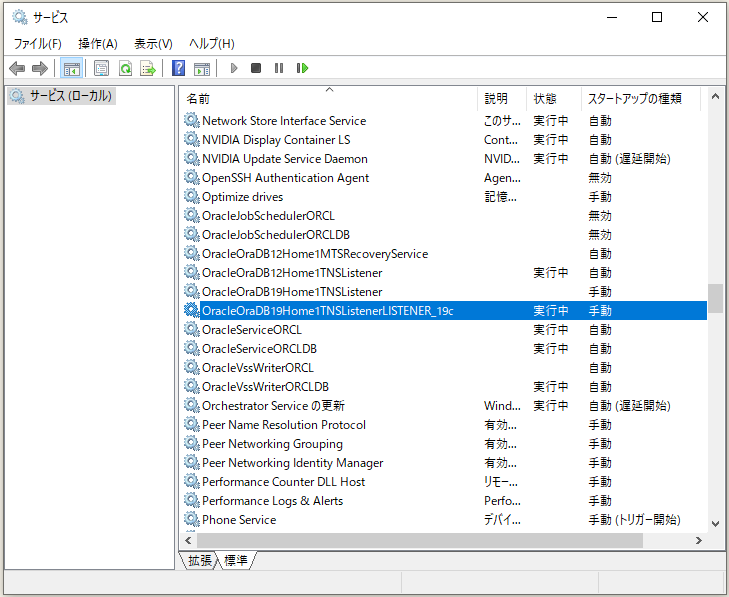Click gear icon beside Network Store Interface Service
This screenshot has width=729, height=597.
click(192, 120)
